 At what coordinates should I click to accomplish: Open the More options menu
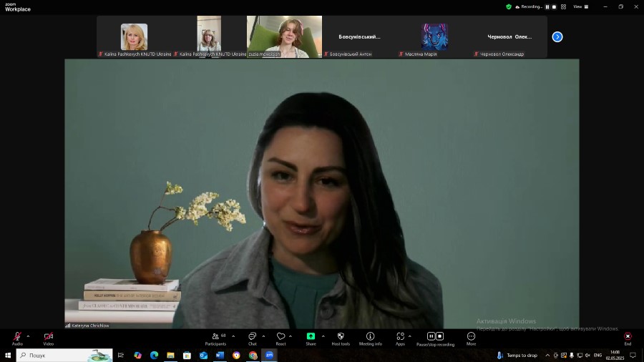[471, 338]
